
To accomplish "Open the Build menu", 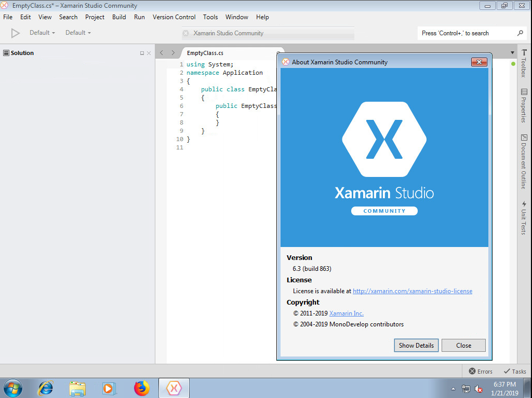I will point(119,17).
